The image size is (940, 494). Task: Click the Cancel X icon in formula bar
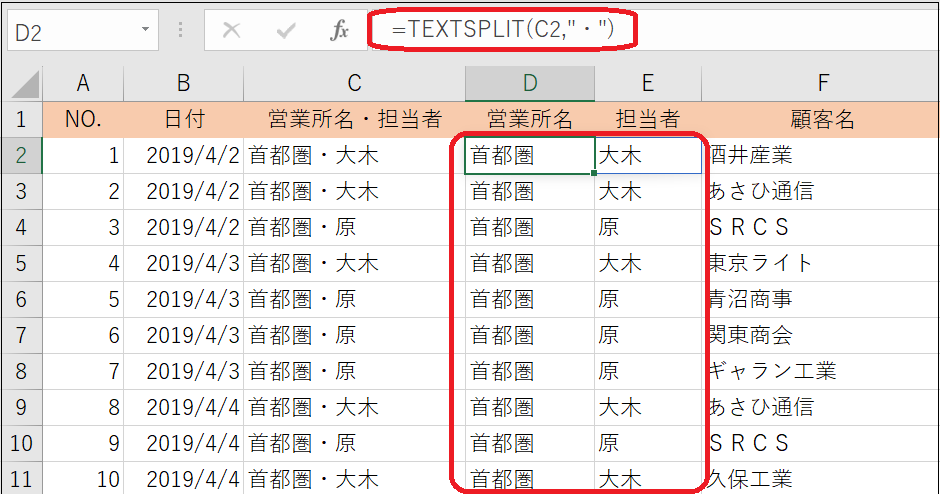point(232,31)
